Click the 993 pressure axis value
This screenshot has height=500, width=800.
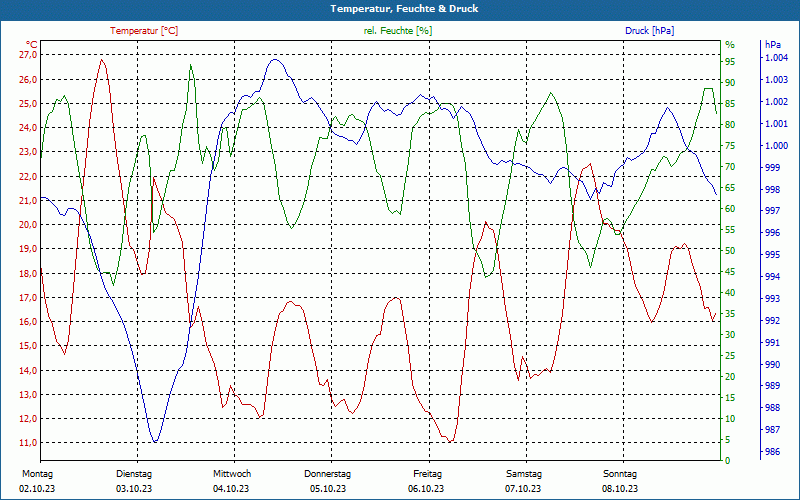(772, 298)
